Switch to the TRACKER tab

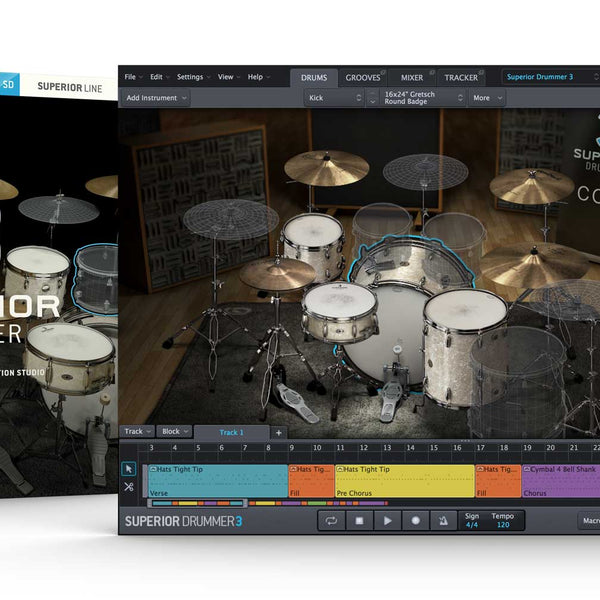coord(461,78)
